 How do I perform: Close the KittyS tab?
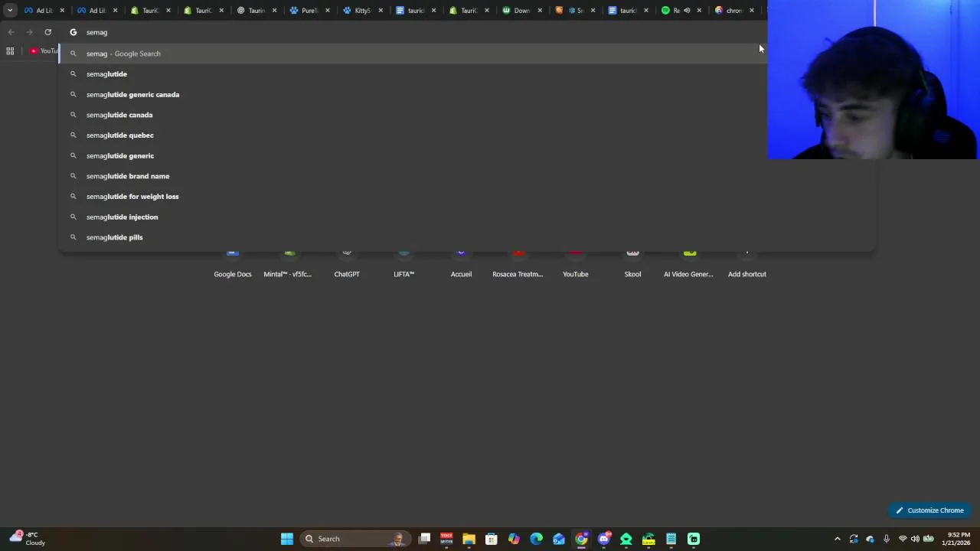[381, 11]
